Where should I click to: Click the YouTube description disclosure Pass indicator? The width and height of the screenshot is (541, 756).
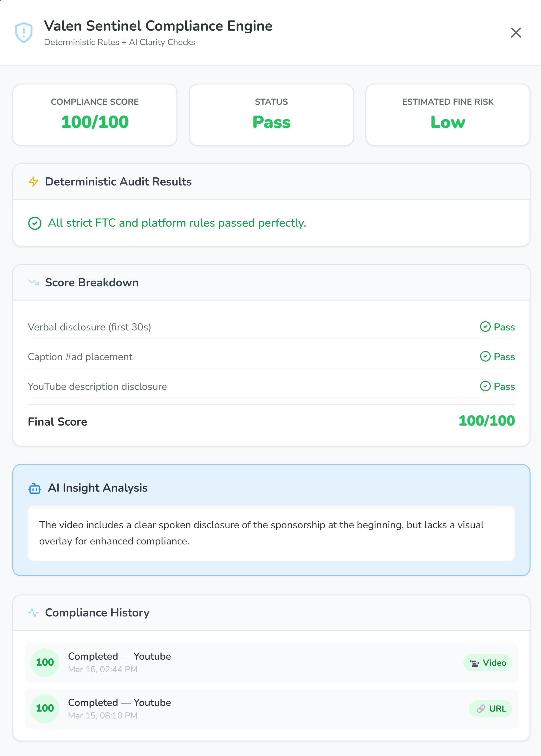pos(497,386)
